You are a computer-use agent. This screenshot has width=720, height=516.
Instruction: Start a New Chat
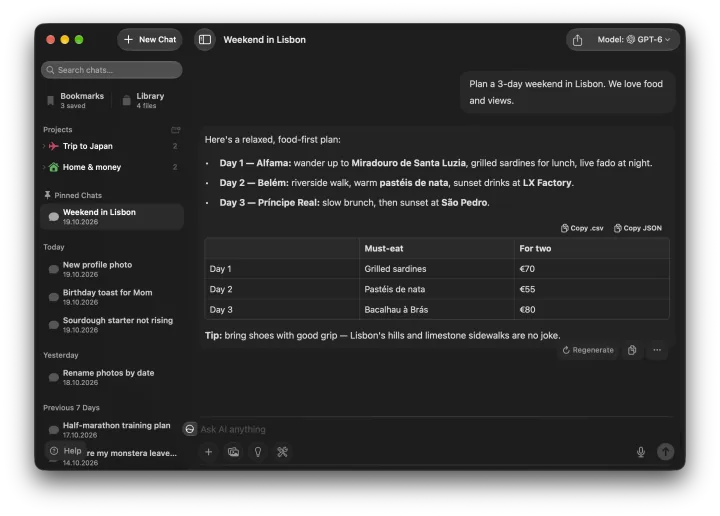150,39
